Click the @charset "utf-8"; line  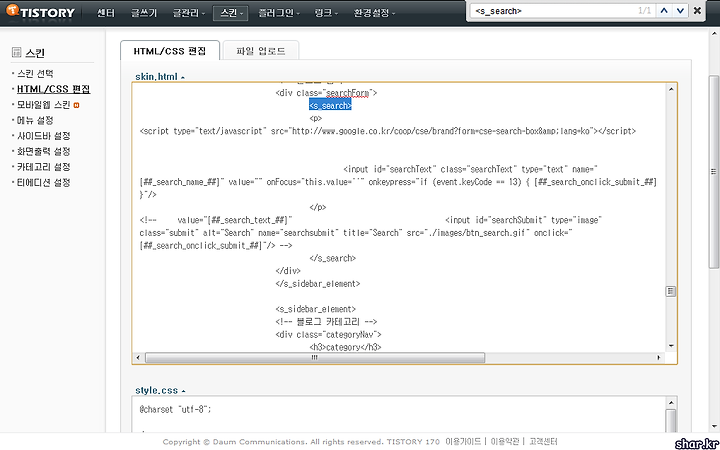click(x=175, y=409)
